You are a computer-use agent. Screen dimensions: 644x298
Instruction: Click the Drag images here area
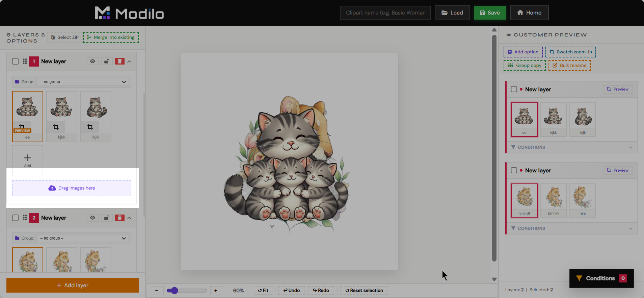point(72,188)
